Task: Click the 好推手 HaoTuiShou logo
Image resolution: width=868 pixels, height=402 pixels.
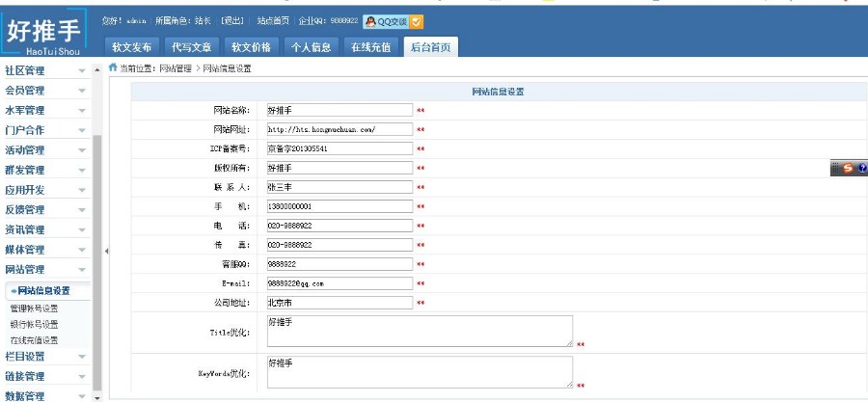Action: click(x=44, y=32)
